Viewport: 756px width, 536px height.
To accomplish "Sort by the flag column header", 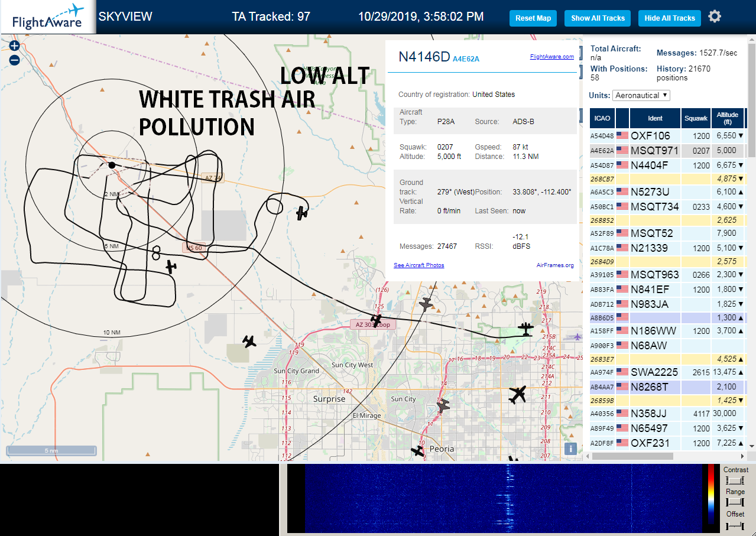I will 622,118.
